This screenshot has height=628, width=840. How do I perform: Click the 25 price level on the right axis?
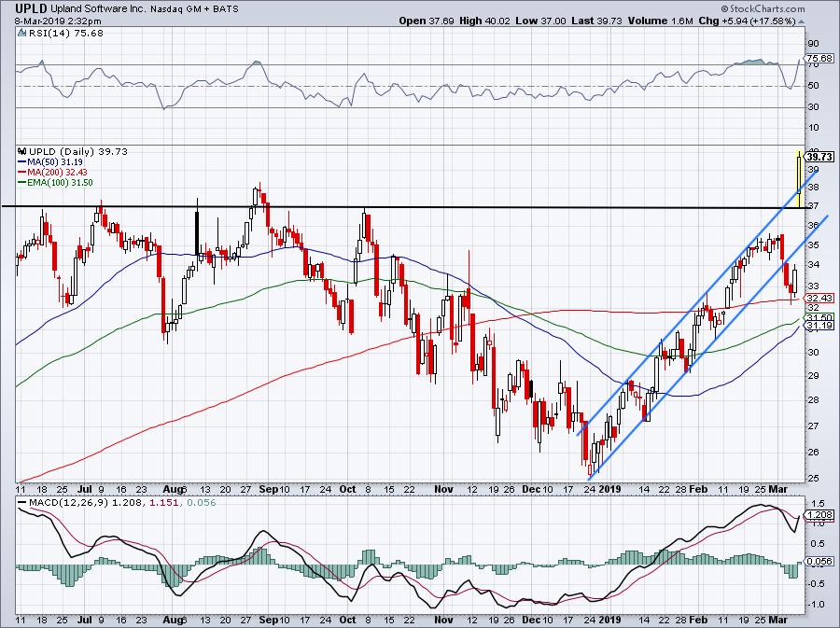coord(813,478)
